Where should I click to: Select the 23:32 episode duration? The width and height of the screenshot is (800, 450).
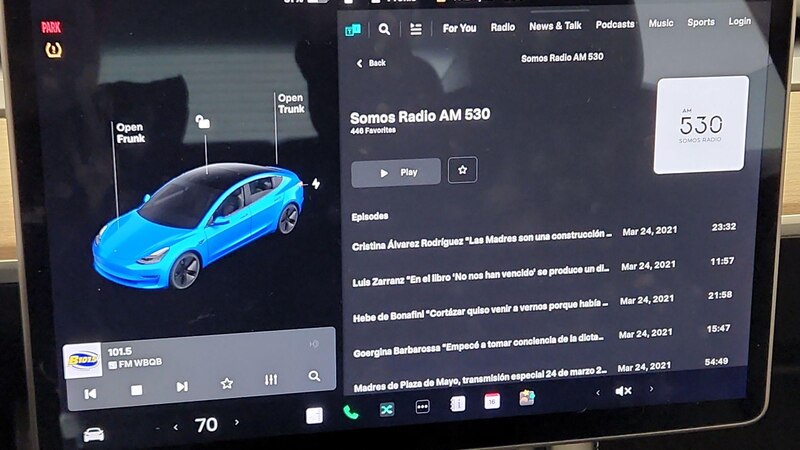coord(723,227)
